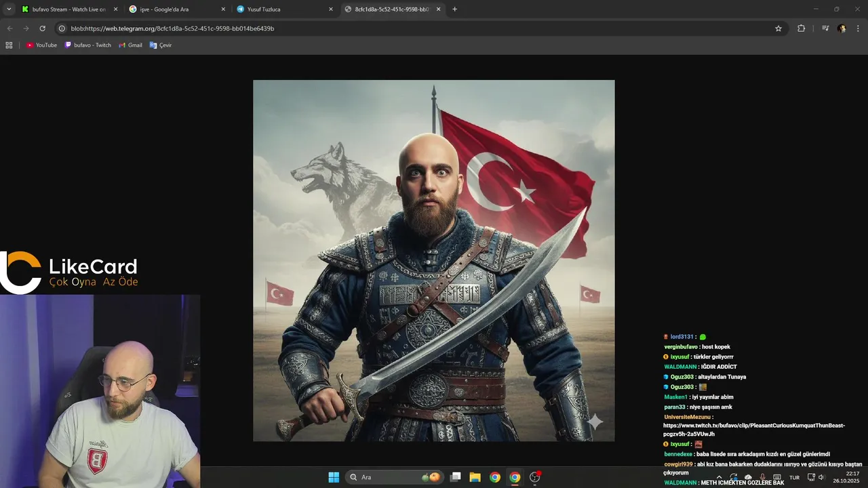The width and height of the screenshot is (868, 488).
Task: Click the cowgirl939 username in chat
Action: [x=678, y=464]
